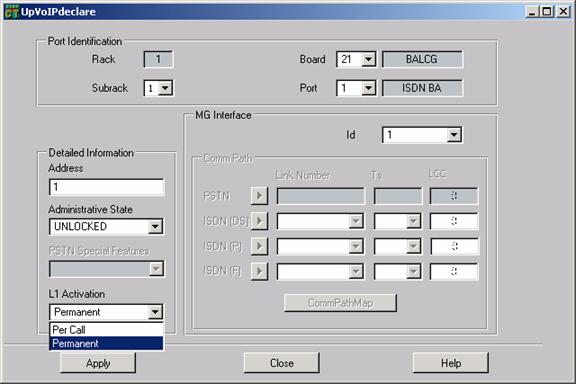Open the Board number dropdown

(368, 59)
